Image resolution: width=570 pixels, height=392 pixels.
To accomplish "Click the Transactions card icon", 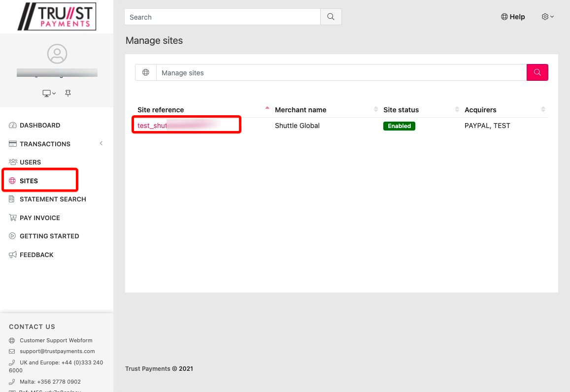I will (13, 144).
